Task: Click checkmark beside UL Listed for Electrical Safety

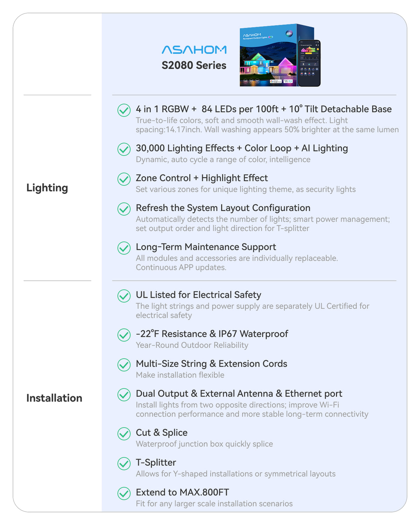Action: click(x=124, y=296)
